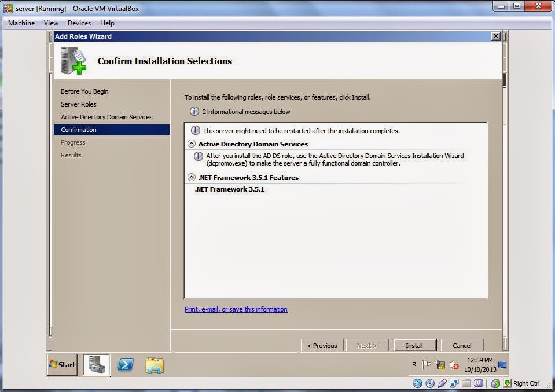The width and height of the screenshot is (555, 392).
Task: Collapse the .NET Framework 3.5.1 Features section
Action: tap(192, 177)
